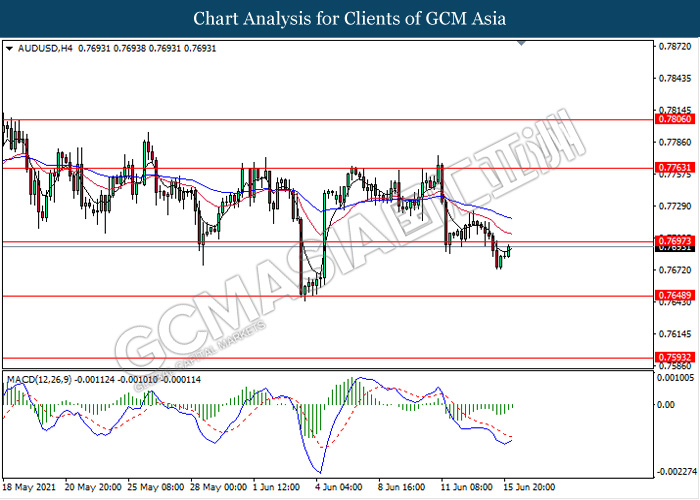Click the 28 May 00:00 time label
The height and width of the screenshot is (500, 700).
pos(218,487)
